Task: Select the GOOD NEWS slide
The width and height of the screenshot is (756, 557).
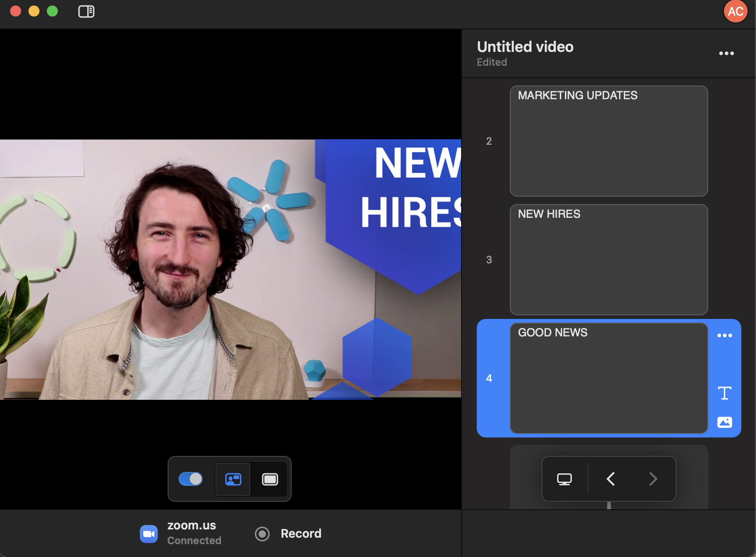Action: 609,378
